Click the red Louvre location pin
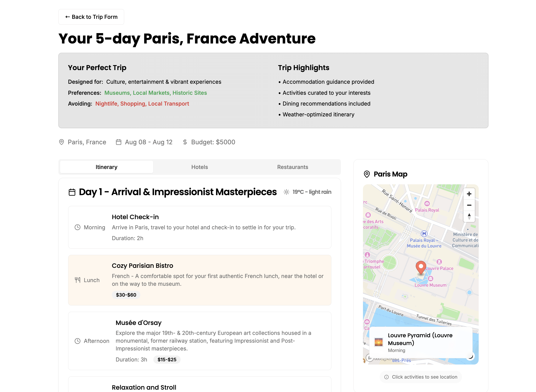The width and height of the screenshot is (536, 392). coord(421,267)
